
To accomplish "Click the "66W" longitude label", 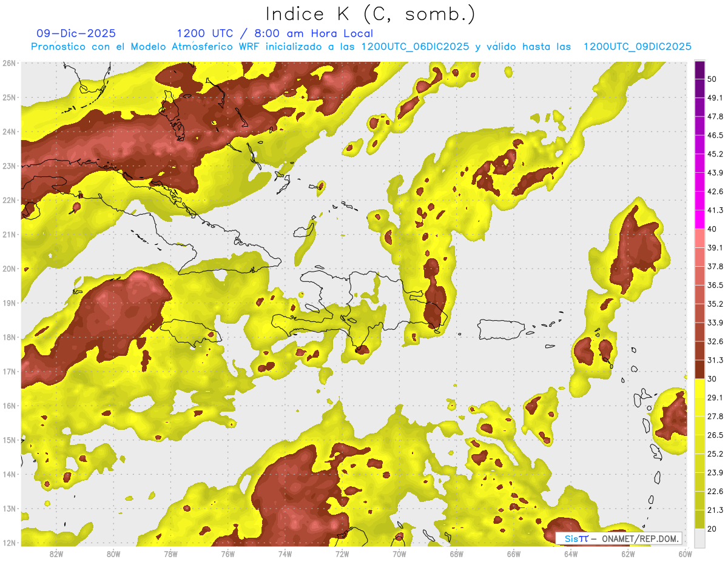I will [x=514, y=554].
